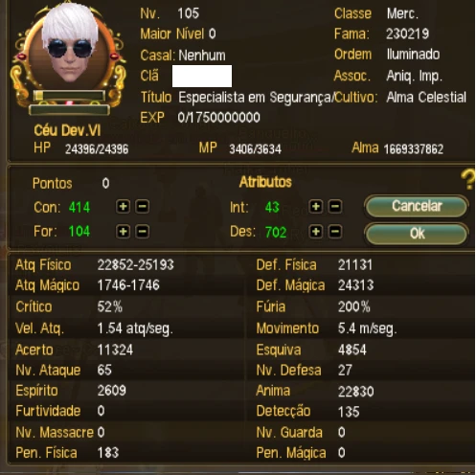This screenshot has height=475, width=476.
Task: Increase Int attribute with plus icon
Action: [316, 207]
